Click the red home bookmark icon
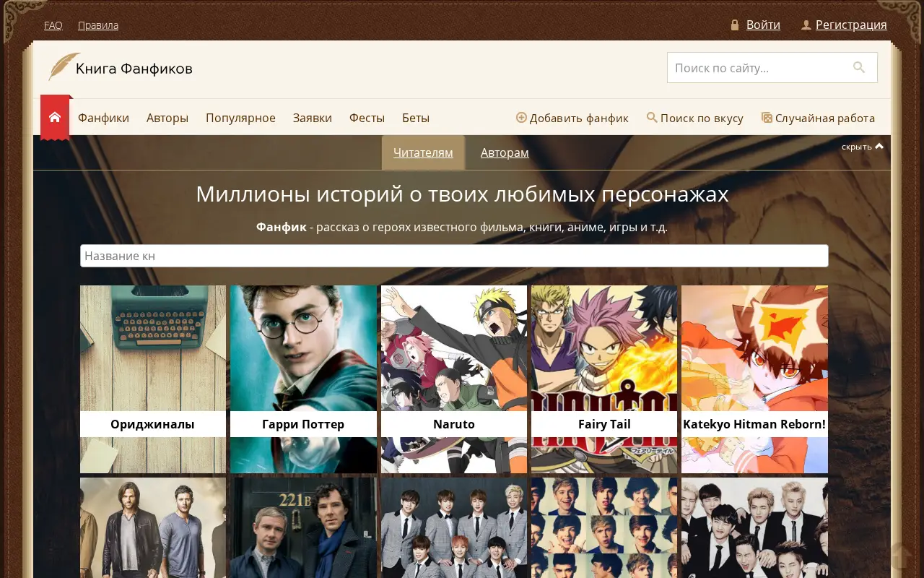 (55, 117)
